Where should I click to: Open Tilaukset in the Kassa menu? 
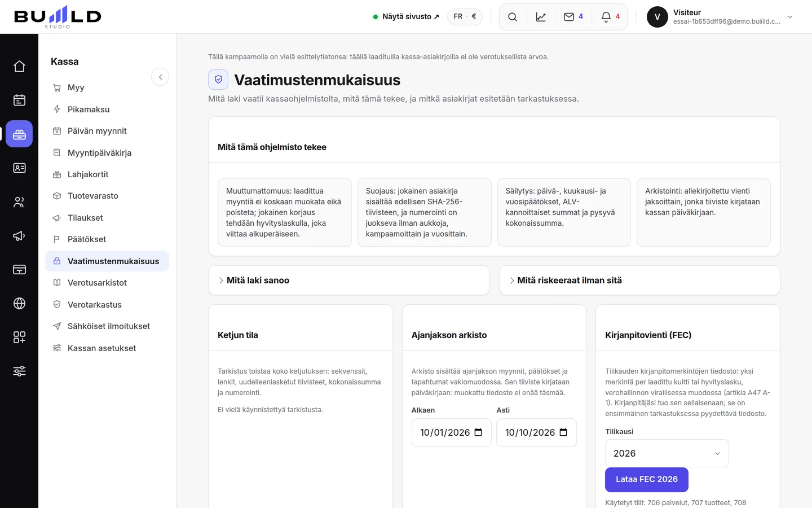coord(107,218)
